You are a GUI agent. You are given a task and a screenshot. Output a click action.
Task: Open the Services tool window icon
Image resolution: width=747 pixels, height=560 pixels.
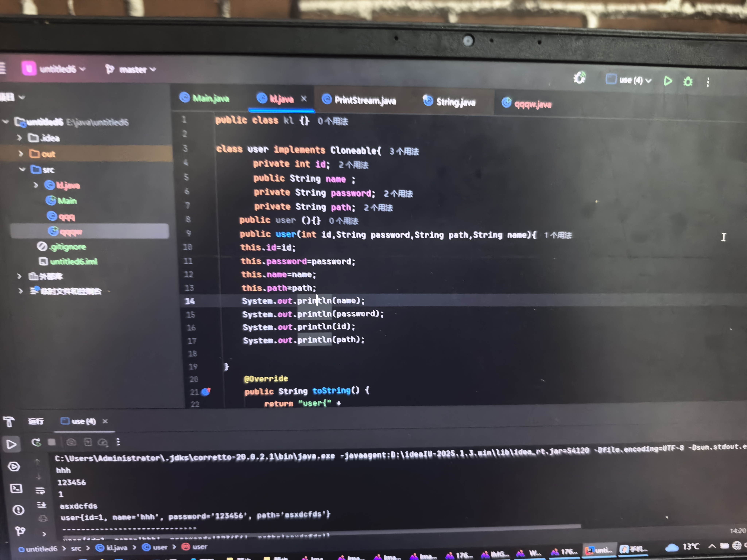(14, 467)
